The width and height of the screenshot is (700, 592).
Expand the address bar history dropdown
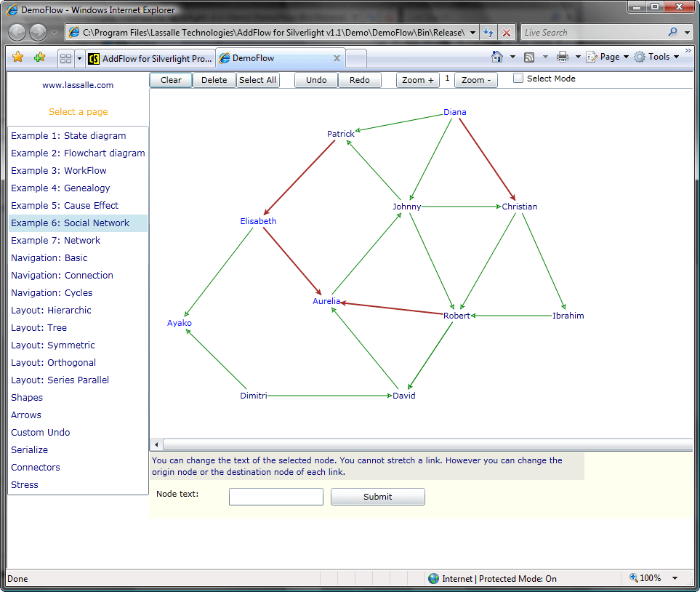pos(473,32)
